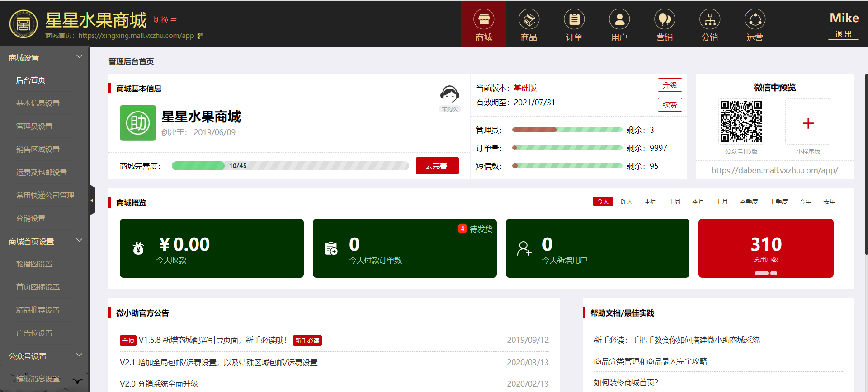Open the 运营 operations icon
The image size is (868, 392).
(755, 20)
